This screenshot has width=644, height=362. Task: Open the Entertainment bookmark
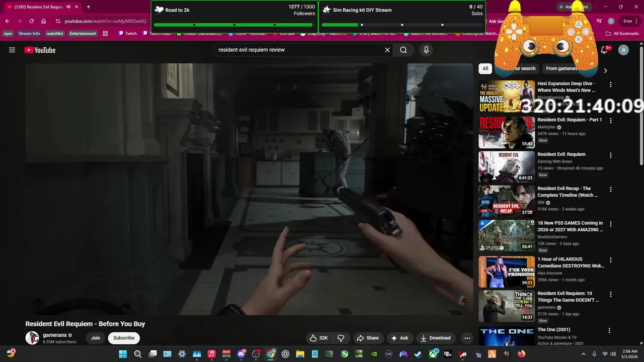click(x=83, y=34)
